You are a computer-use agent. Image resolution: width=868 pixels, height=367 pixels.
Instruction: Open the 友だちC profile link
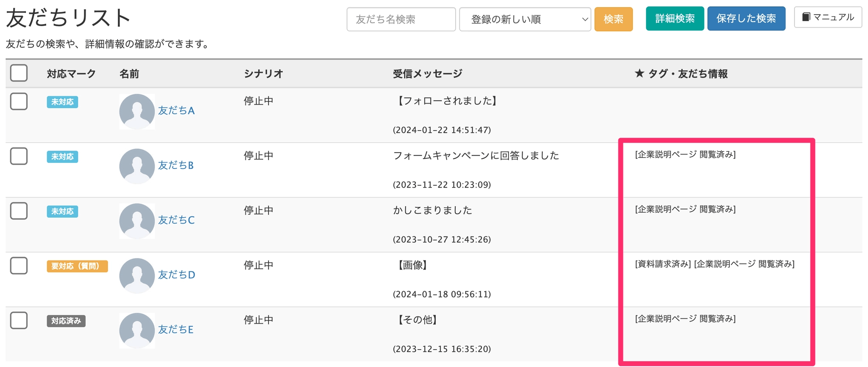pyautogui.click(x=176, y=220)
